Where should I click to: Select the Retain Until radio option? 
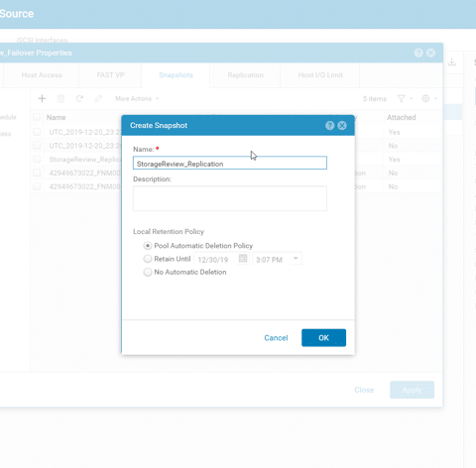148,259
